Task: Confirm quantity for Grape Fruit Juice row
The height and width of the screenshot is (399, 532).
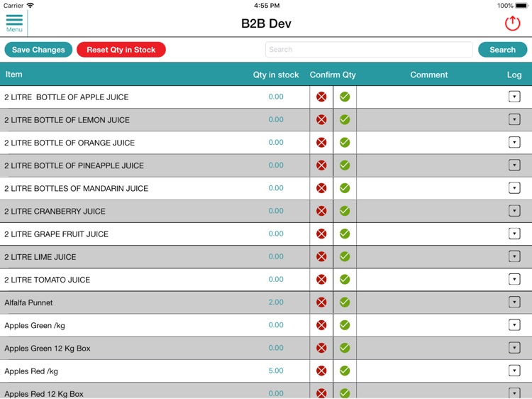Action: [x=345, y=234]
